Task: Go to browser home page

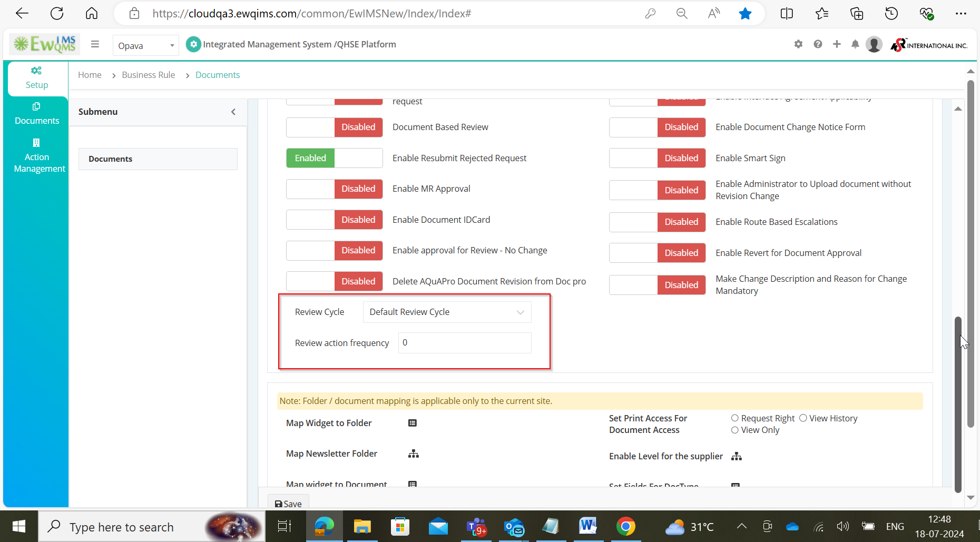Action: click(92, 14)
